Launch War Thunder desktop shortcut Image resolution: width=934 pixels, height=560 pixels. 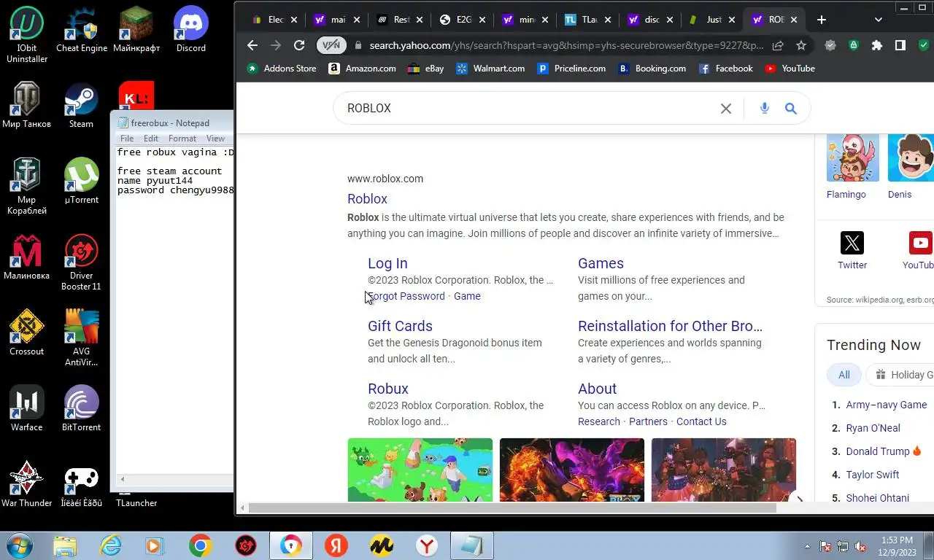point(27,485)
